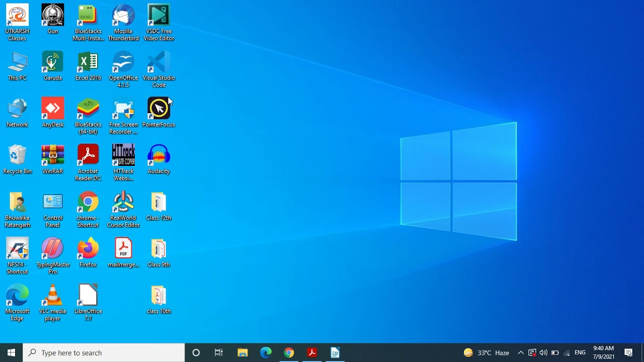This screenshot has width=644, height=362.
Task: Select the Audacity desktop icon
Action: tap(159, 159)
